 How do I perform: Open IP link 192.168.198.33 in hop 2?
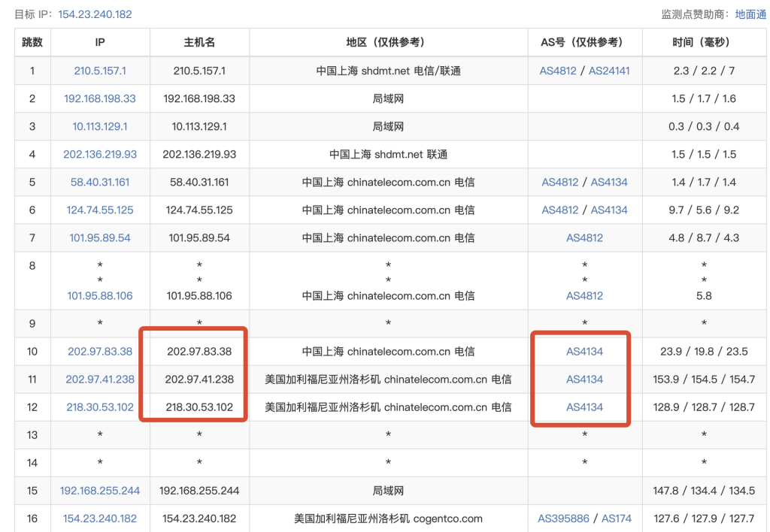[100, 98]
